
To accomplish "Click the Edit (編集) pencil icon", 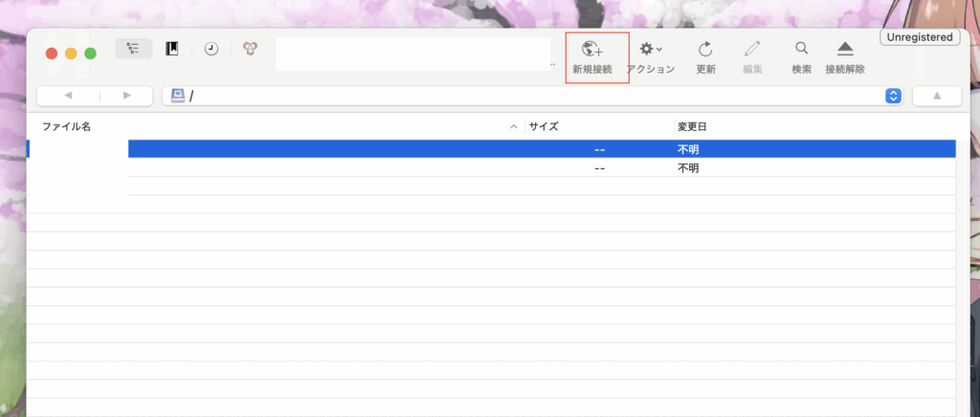I will pos(752,50).
